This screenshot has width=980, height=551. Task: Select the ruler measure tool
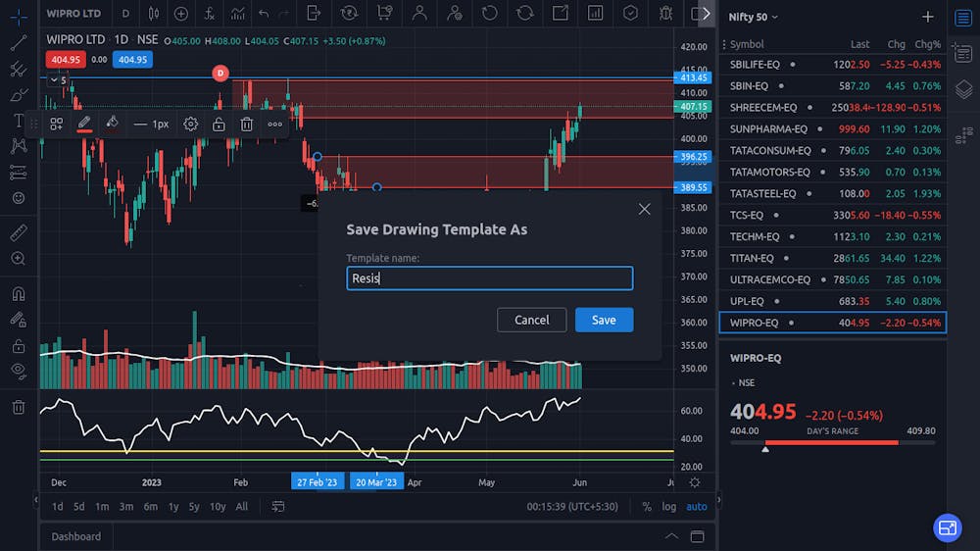click(18, 232)
